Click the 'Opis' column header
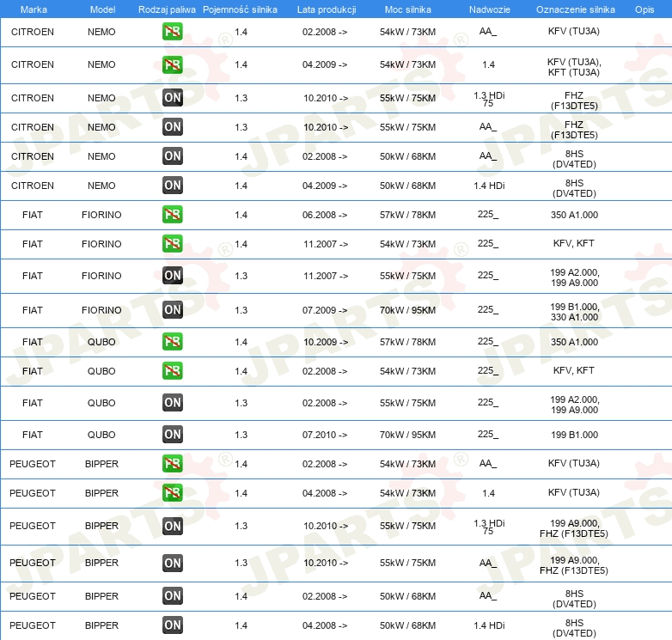The width and height of the screenshot is (672, 640). (645, 9)
